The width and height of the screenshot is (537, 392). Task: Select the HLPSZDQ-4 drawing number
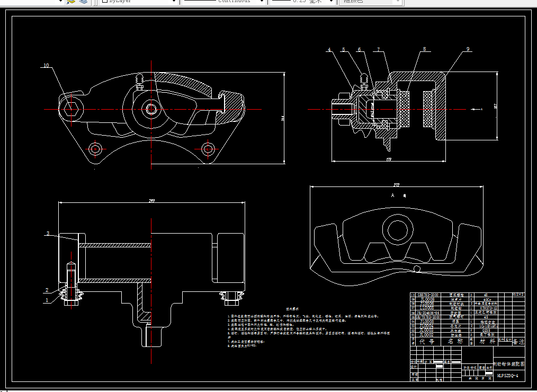tap(507, 376)
